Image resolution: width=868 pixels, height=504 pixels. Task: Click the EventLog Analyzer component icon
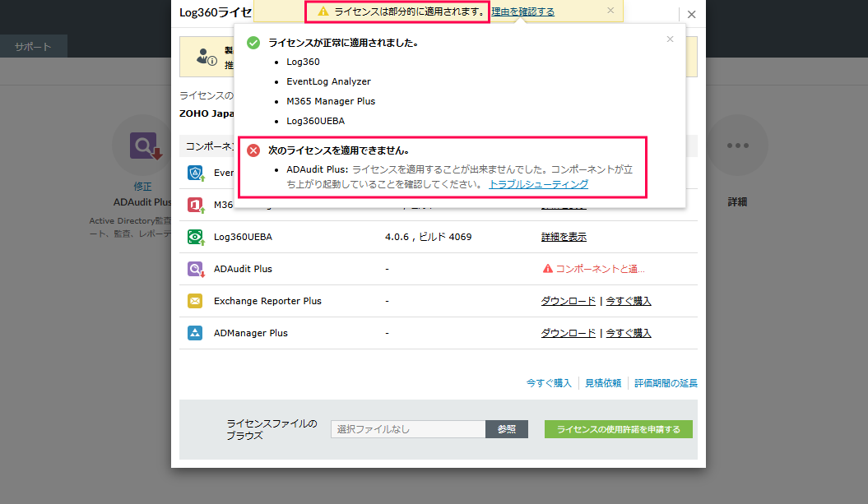(x=195, y=173)
